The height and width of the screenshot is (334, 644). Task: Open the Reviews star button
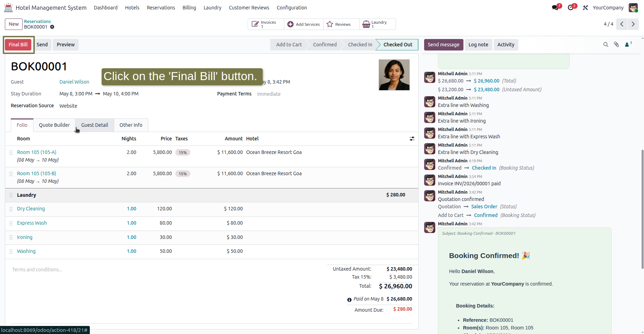coord(341,24)
